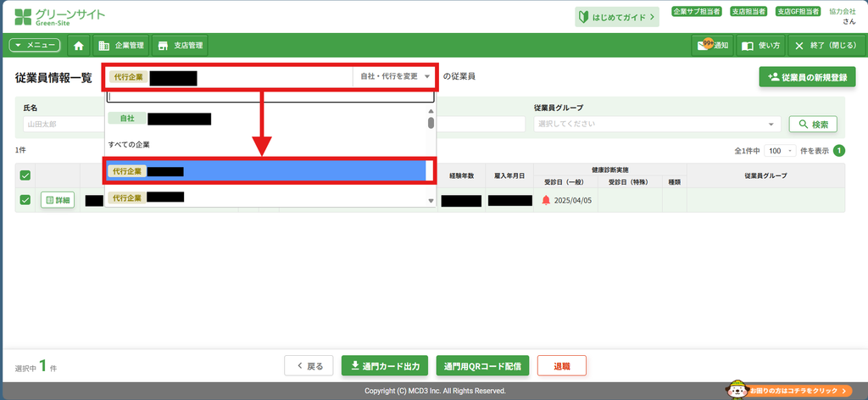Open the 自社・代行を変更 dropdown
The height and width of the screenshot is (400, 868).
coord(395,77)
